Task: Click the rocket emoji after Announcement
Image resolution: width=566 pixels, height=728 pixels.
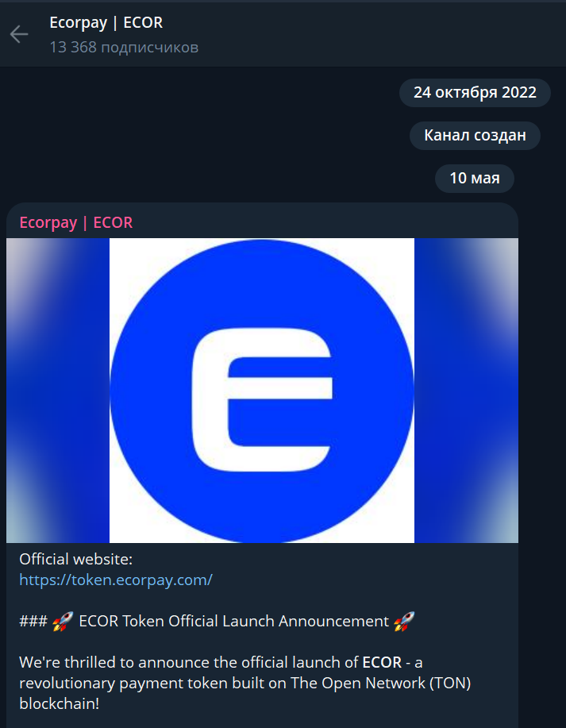Action: pos(404,621)
